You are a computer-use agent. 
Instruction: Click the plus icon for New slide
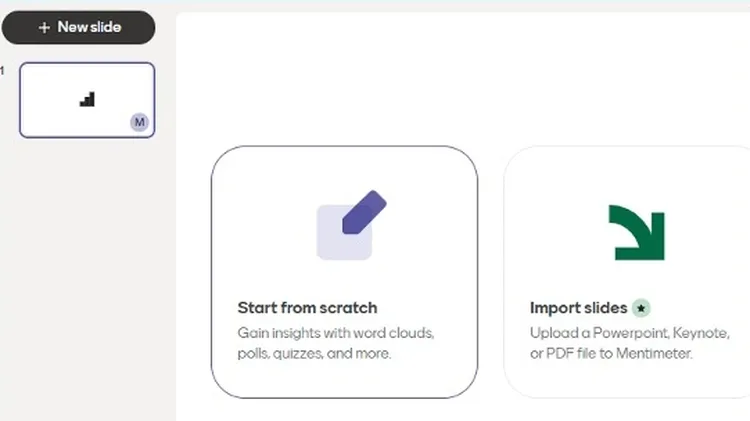click(44, 28)
